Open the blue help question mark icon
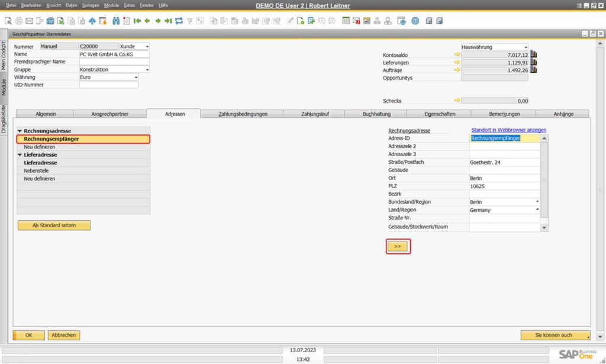The image size is (606, 364). [x=415, y=21]
